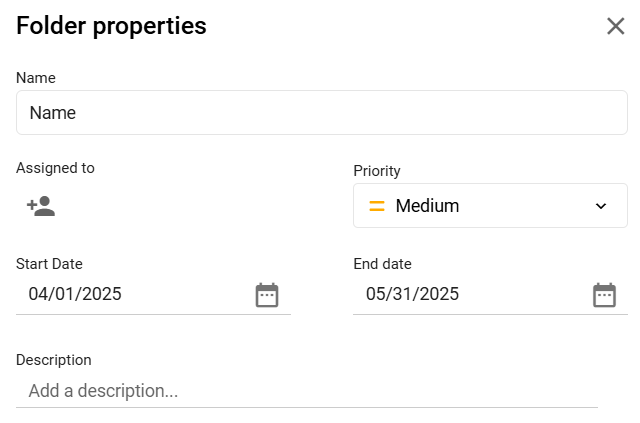640x423 pixels.
Task: Click the Start Date field showing 04/01/2025
Action: (x=153, y=294)
